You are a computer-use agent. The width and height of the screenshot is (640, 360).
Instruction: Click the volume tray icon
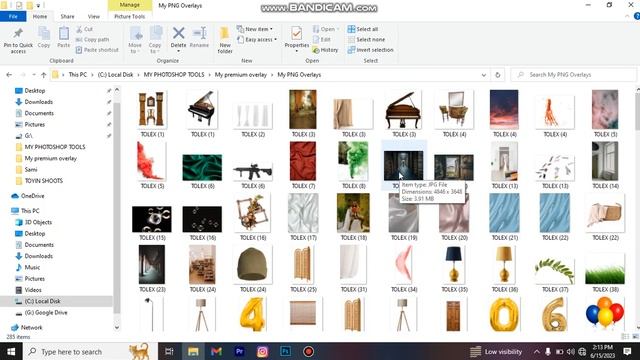[x=570, y=351]
